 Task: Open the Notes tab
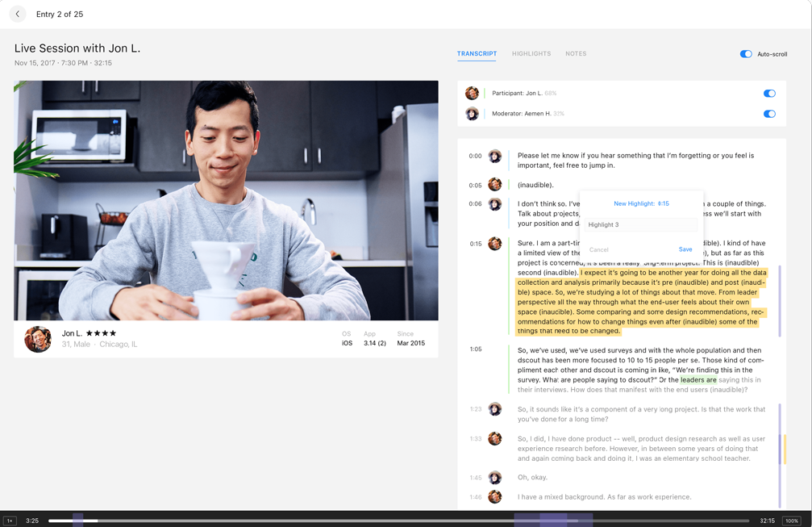pyautogui.click(x=576, y=54)
